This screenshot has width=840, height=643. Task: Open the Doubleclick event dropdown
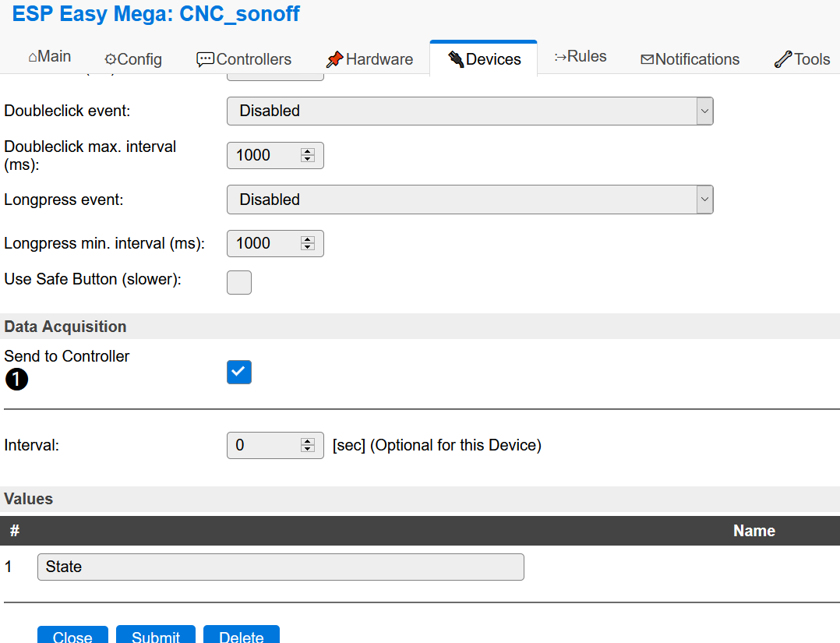470,111
